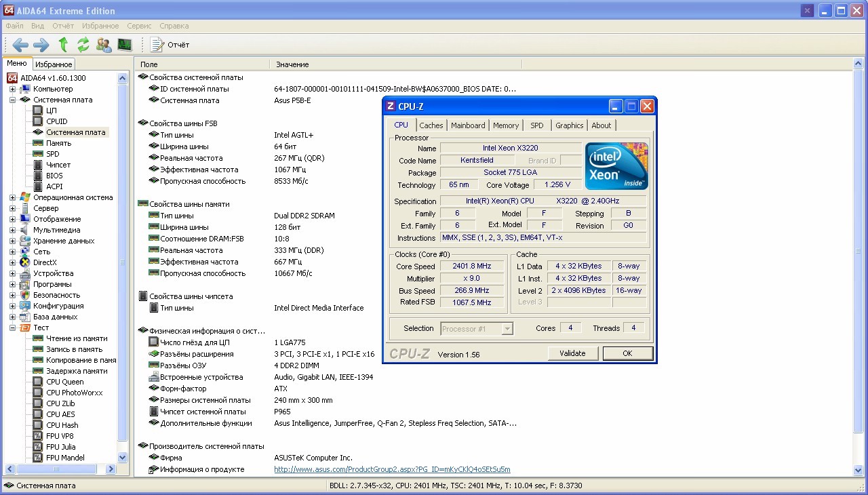Click the Validate button in CPU-Z
Screen dimensions: 868x495
tap(572, 353)
